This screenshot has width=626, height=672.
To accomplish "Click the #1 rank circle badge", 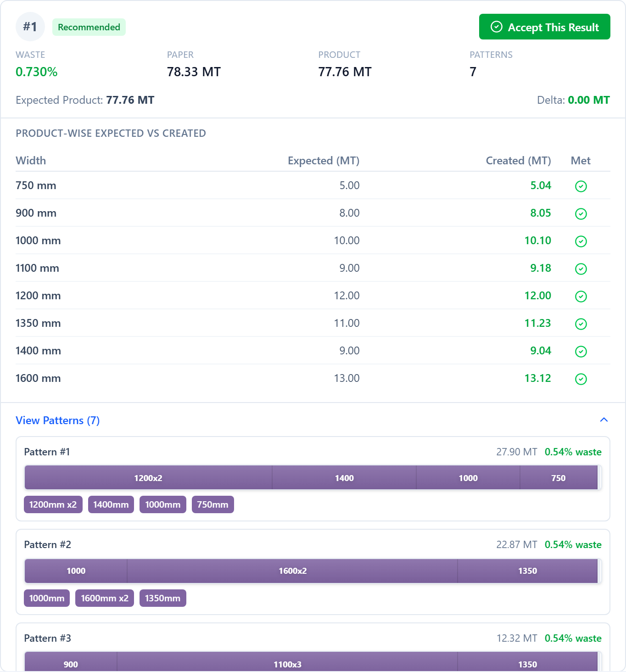I will click(30, 27).
